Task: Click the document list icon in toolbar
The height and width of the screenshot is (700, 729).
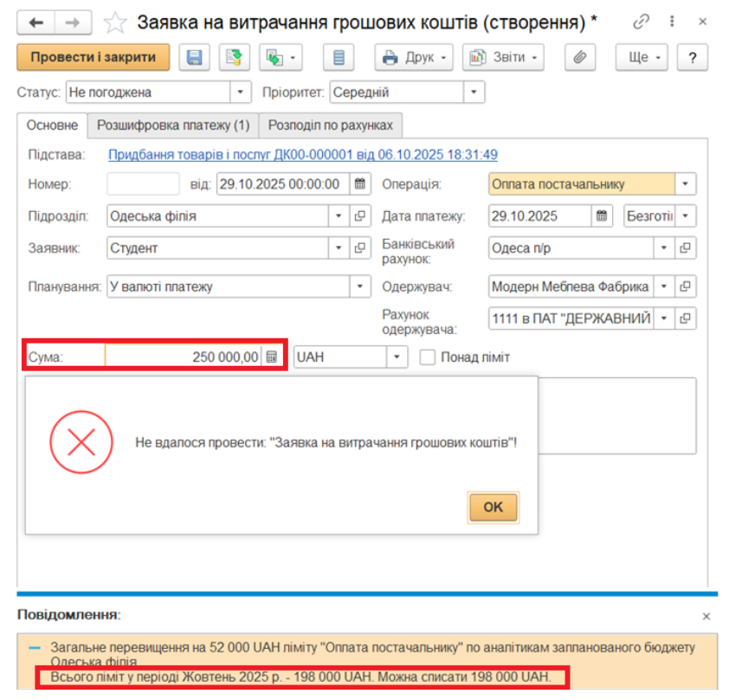Action: click(x=339, y=58)
